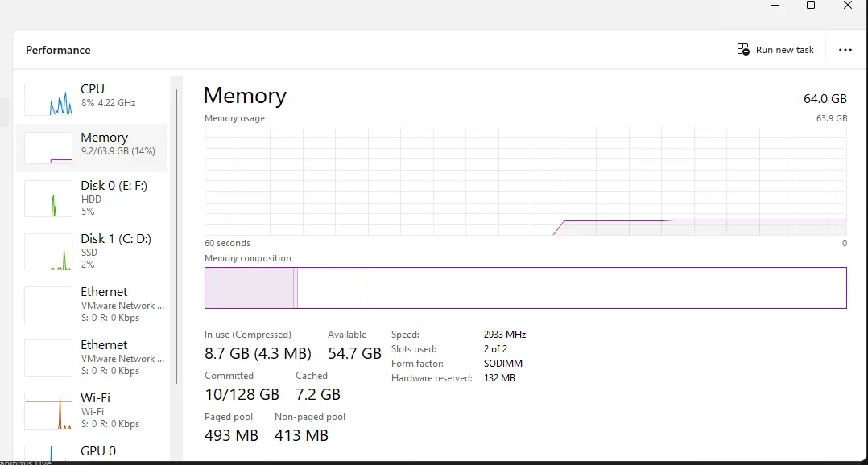Click the sidebar vertical scrollbar

[x=176, y=236]
